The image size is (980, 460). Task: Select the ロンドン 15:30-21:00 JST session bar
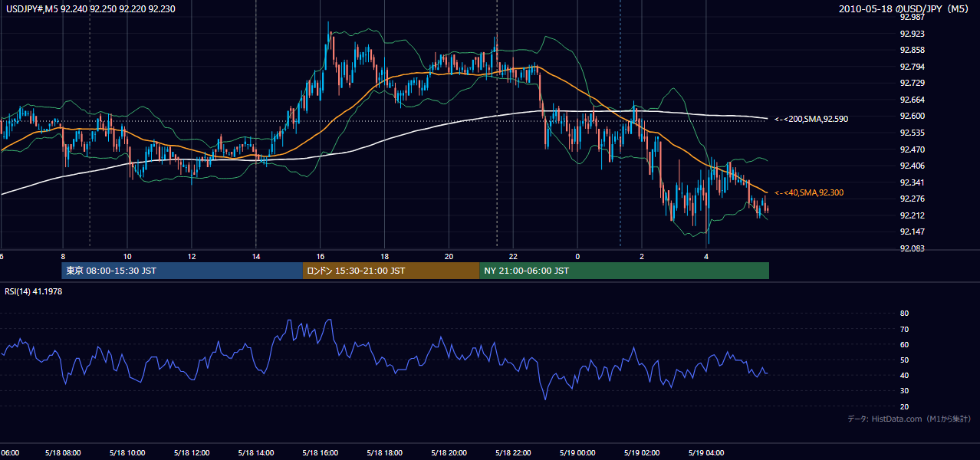coord(391,271)
